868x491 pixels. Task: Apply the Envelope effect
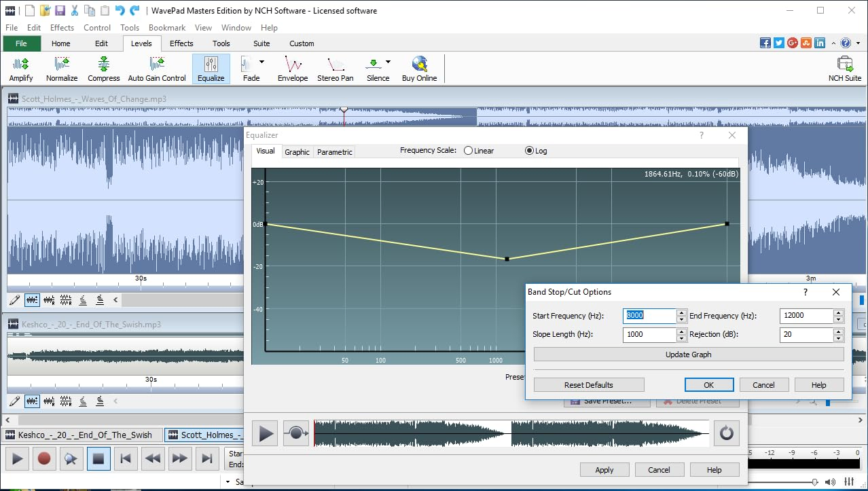[x=292, y=68]
